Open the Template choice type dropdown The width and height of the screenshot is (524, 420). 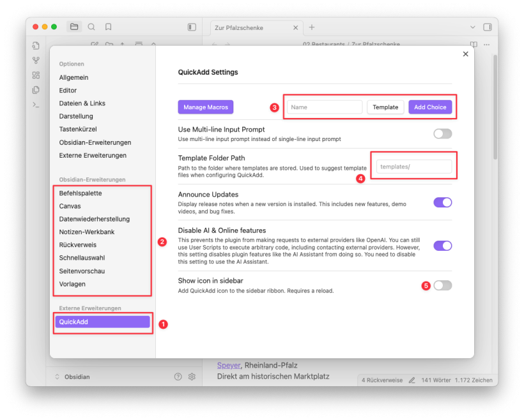point(385,107)
